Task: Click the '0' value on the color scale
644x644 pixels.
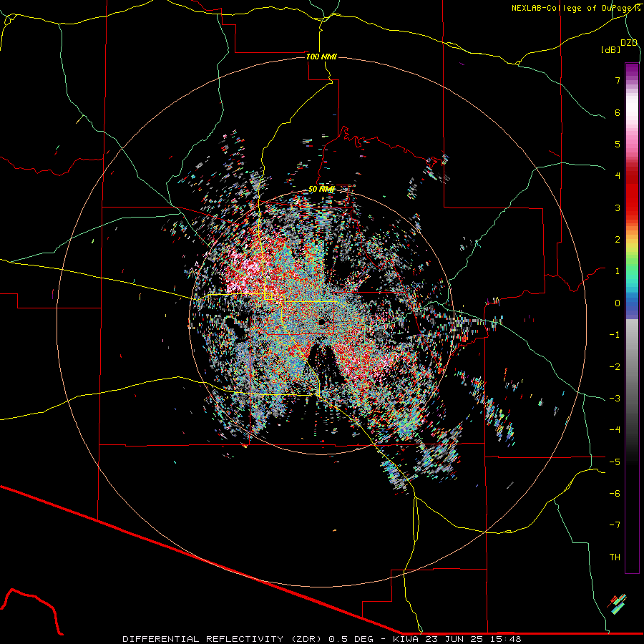Action: (x=618, y=303)
